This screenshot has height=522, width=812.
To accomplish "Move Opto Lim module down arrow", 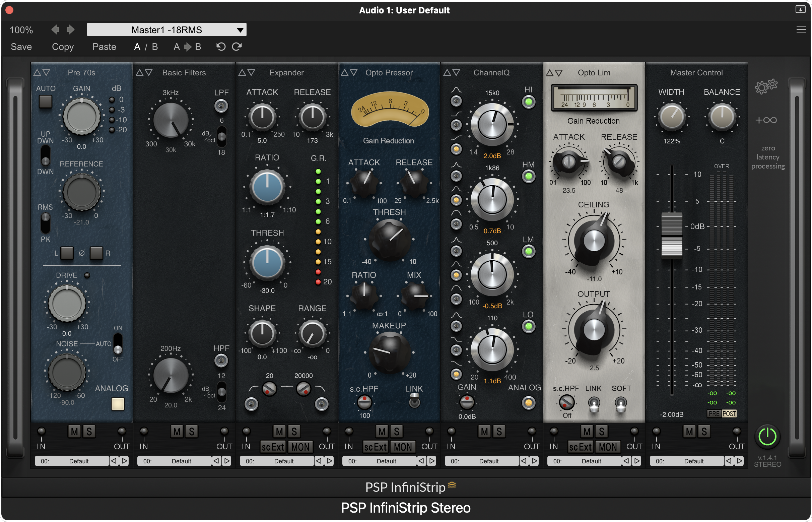I will [x=559, y=73].
